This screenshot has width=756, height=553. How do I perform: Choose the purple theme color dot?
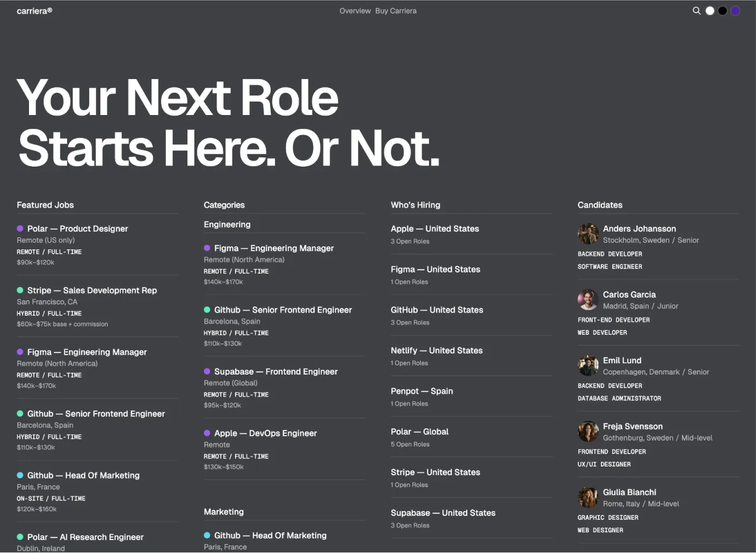click(736, 11)
